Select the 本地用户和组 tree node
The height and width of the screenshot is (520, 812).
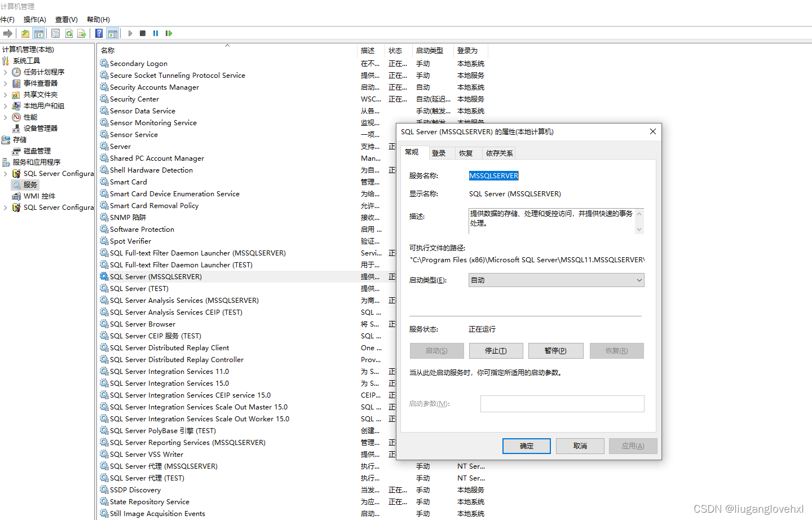click(43, 106)
